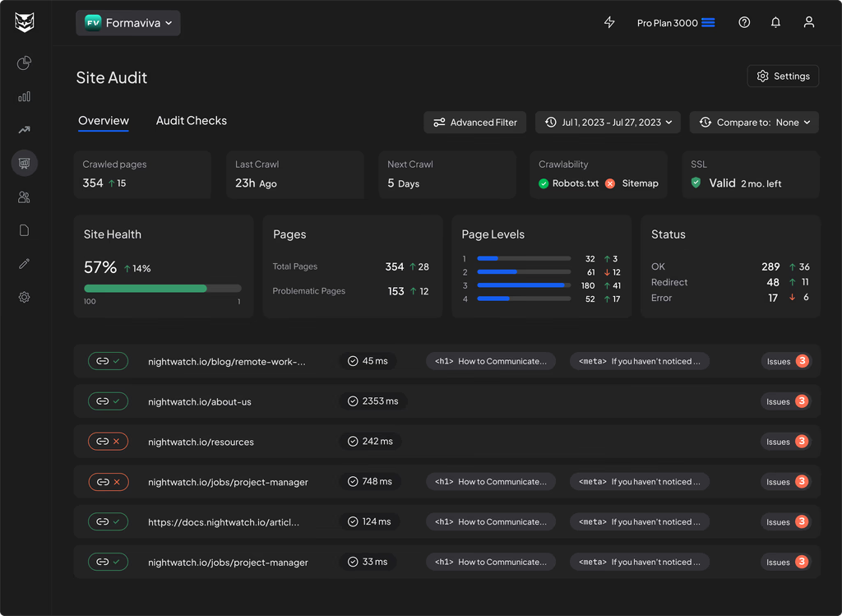Click the Next Crawl 5 Days card

coord(447,174)
